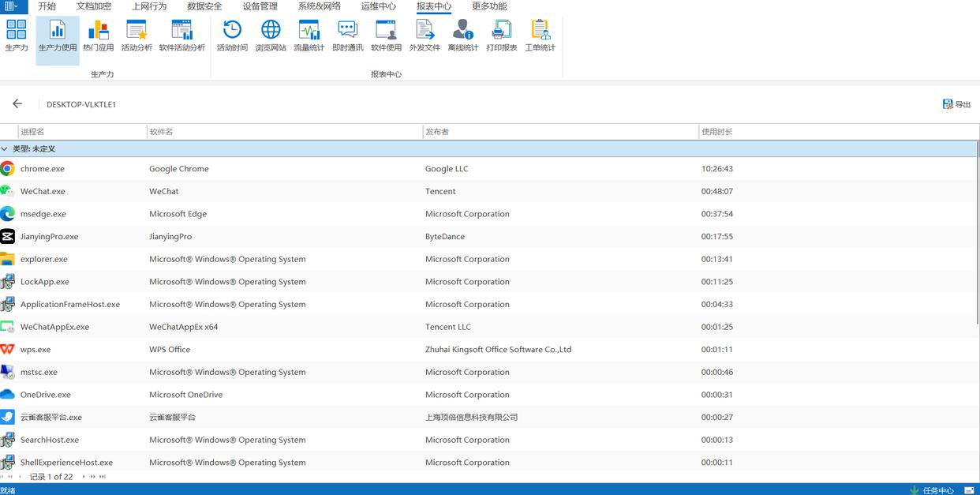Viewport: 980px width, 495px height.
Task: Collapse the 类型: 未定义 group
Action: pos(5,149)
